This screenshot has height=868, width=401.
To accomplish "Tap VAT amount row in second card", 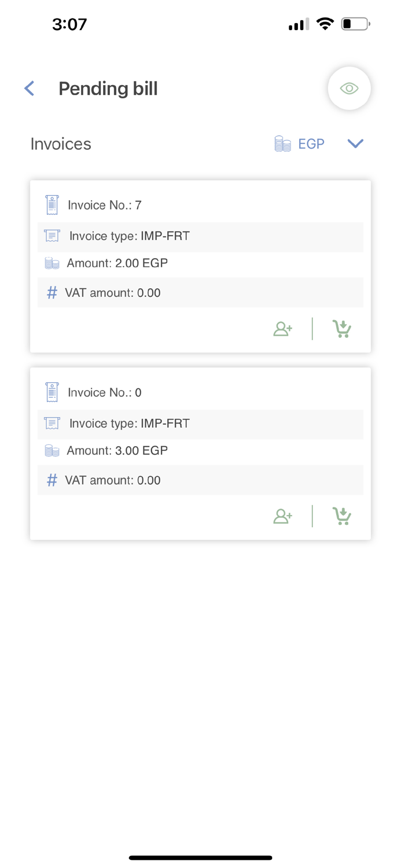I will tap(113, 480).
